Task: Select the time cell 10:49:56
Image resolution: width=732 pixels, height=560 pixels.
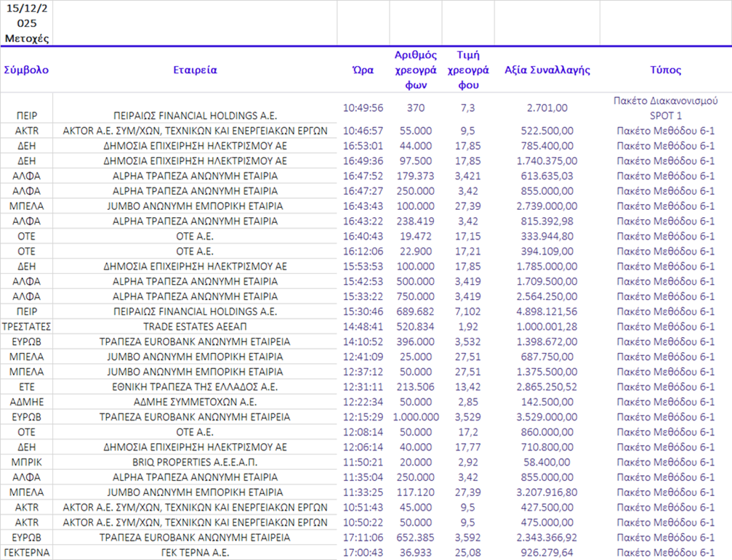Action: click(363, 108)
